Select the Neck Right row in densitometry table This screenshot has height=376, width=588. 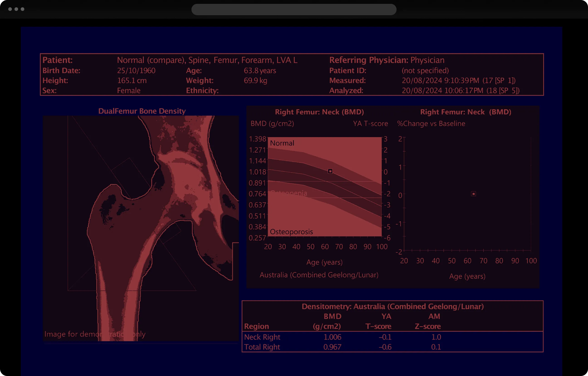[x=392, y=337]
